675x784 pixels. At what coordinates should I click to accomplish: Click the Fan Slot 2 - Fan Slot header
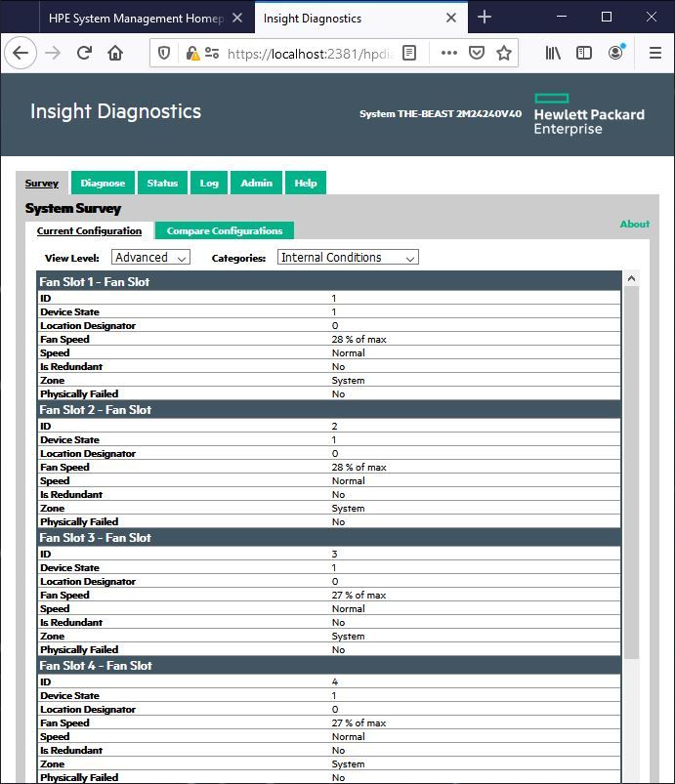(x=329, y=409)
